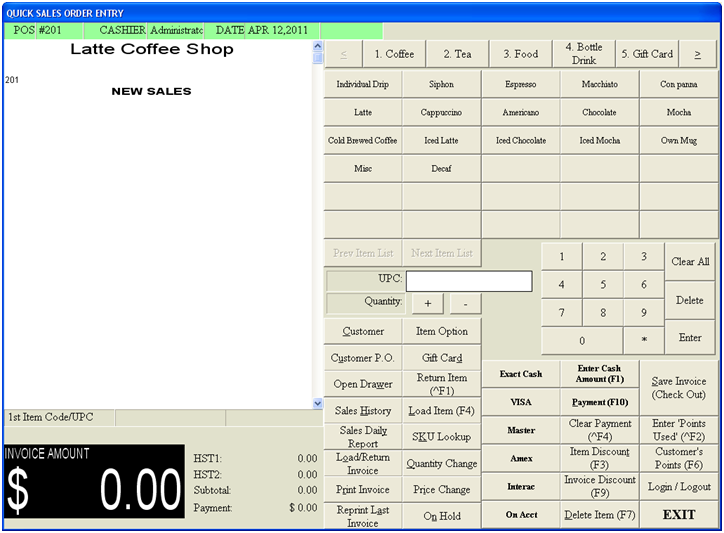This screenshot has width=724, height=533.
Task: Select the Gift Card category tab
Action: coord(646,54)
